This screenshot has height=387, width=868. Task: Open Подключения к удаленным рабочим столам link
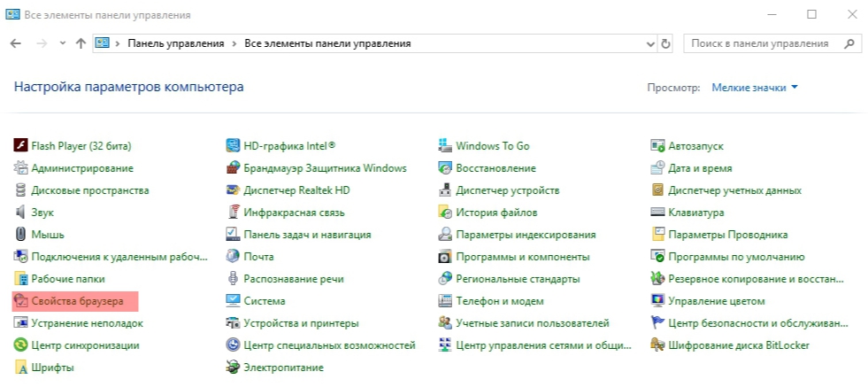119,257
